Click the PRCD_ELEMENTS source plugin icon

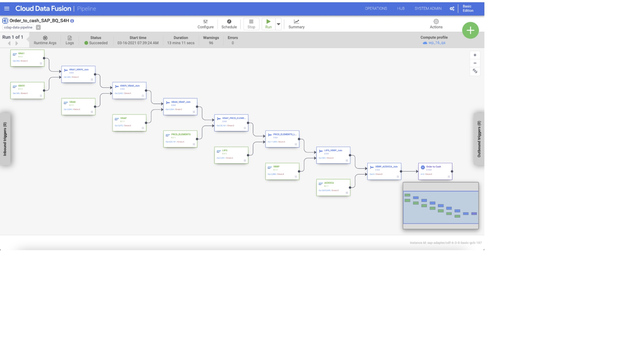(168, 135)
